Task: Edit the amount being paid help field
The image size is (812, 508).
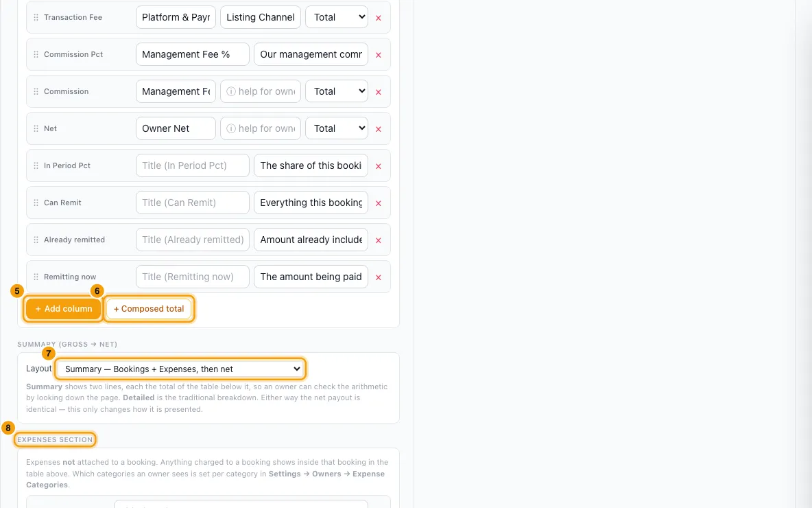Action: point(311,277)
